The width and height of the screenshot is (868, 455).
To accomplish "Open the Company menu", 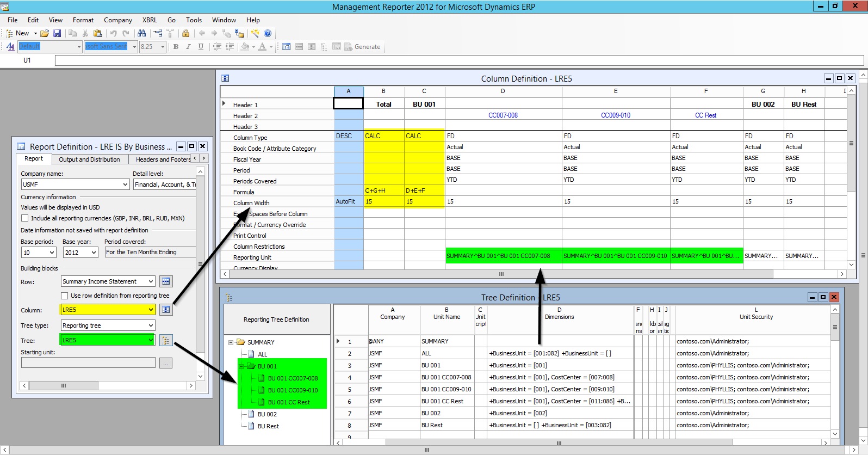I will click(x=118, y=20).
